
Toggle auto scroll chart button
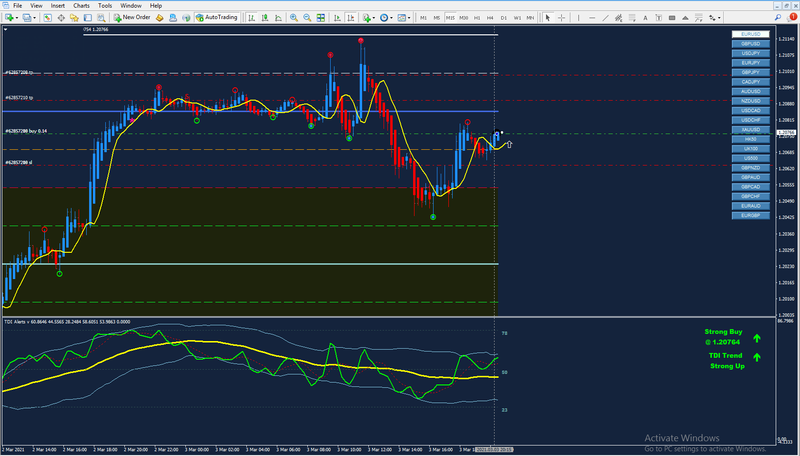pos(337,18)
